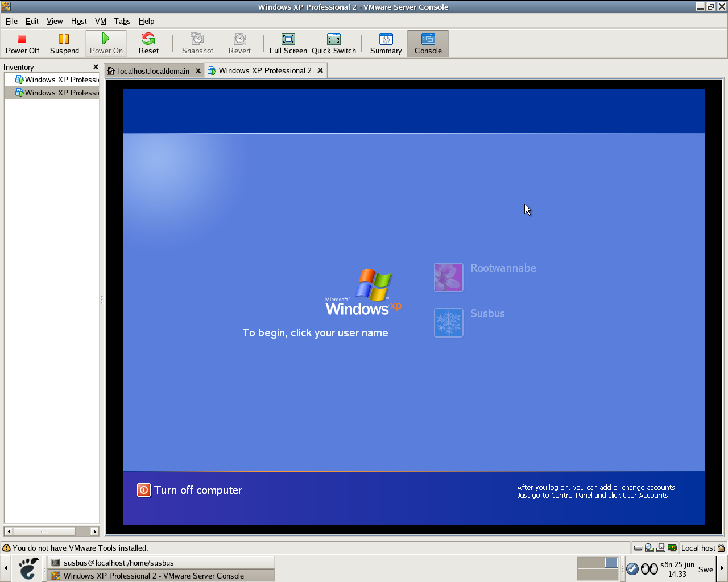728x582 pixels.
Task: Switch to top-left workspace in pager
Action: (x=584, y=563)
